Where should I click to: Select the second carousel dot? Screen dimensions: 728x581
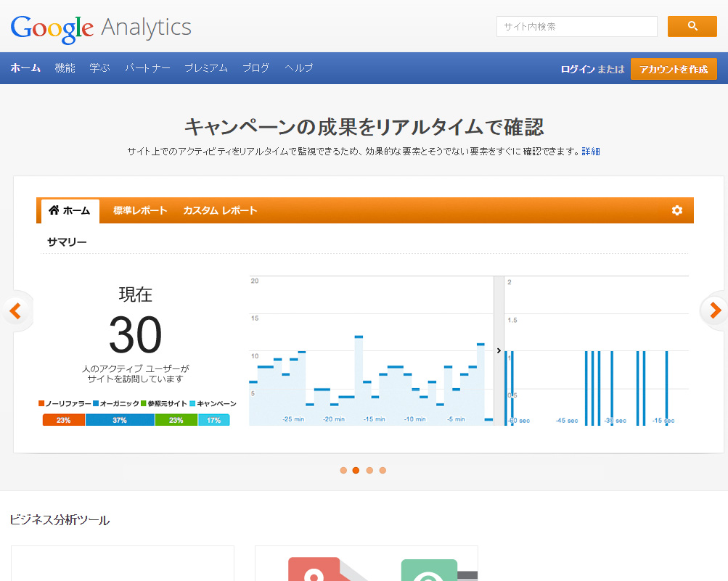(356, 470)
